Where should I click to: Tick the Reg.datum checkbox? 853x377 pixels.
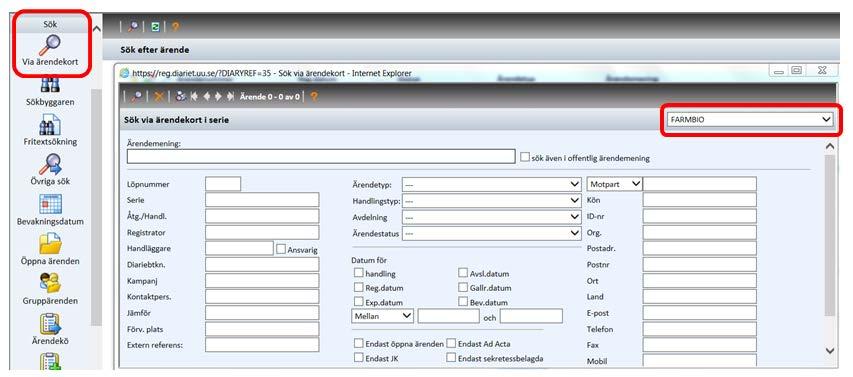[x=359, y=287]
